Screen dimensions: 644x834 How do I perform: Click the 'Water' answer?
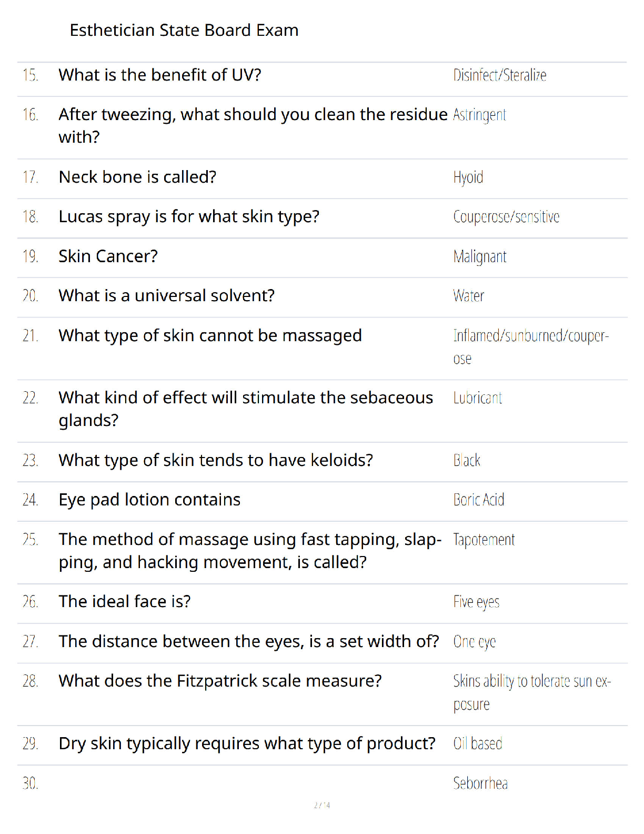pyautogui.click(x=469, y=296)
